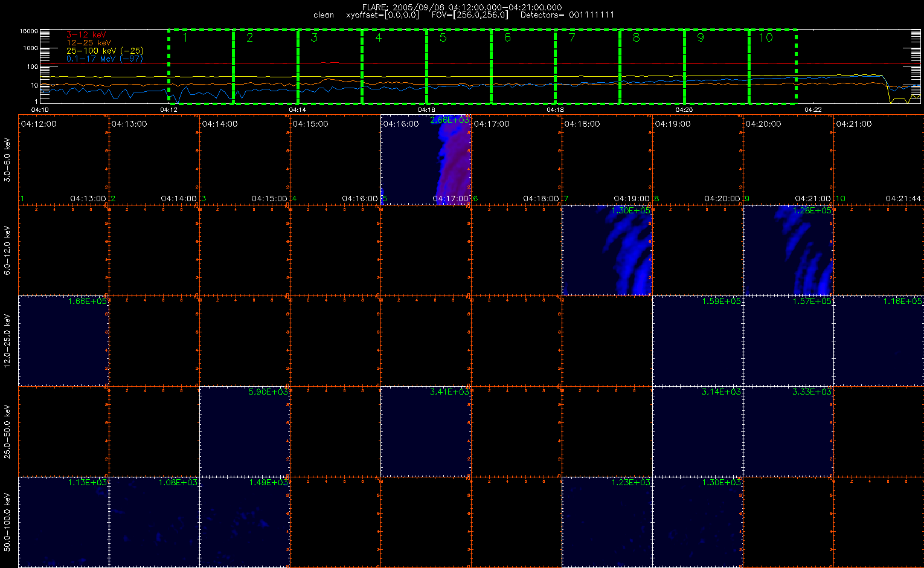Click the '04:12:00' start time label

point(39,124)
